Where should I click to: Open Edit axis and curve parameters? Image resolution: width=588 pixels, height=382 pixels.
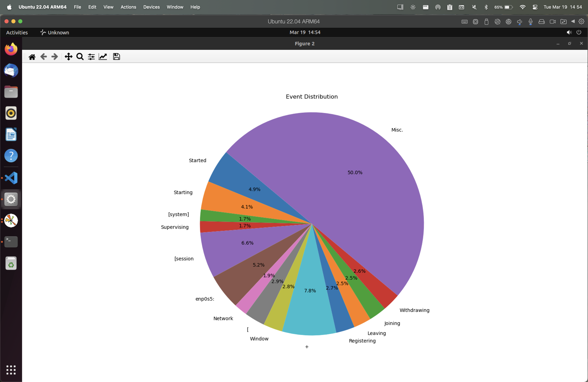(103, 57)
